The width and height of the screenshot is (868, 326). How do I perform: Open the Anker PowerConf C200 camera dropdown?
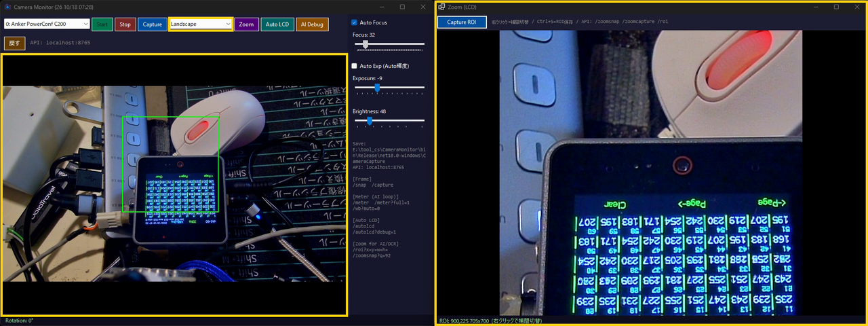[x=47, y=24]
